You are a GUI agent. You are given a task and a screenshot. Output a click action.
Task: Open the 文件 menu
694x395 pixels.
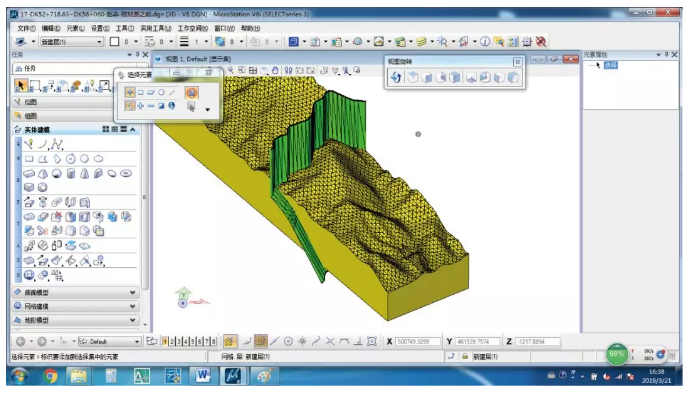point(26,28)
